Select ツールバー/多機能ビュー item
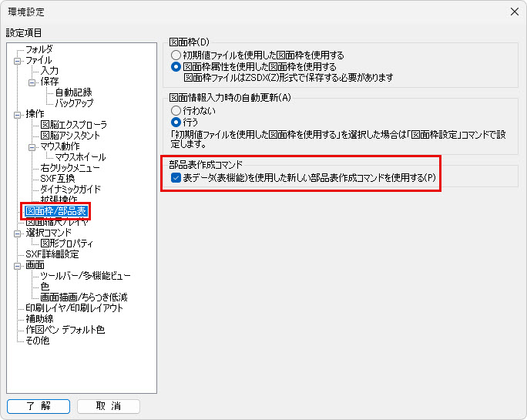 coord(86,276)
